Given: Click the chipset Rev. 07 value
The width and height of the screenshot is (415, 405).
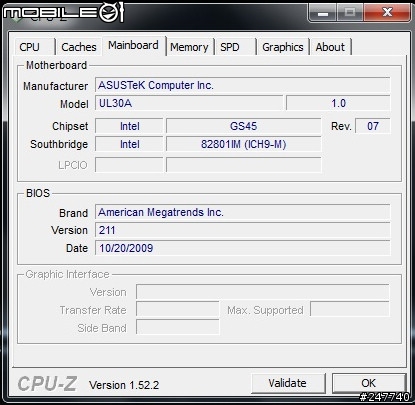Looking at the screenshot, I should tap(373, 126).
